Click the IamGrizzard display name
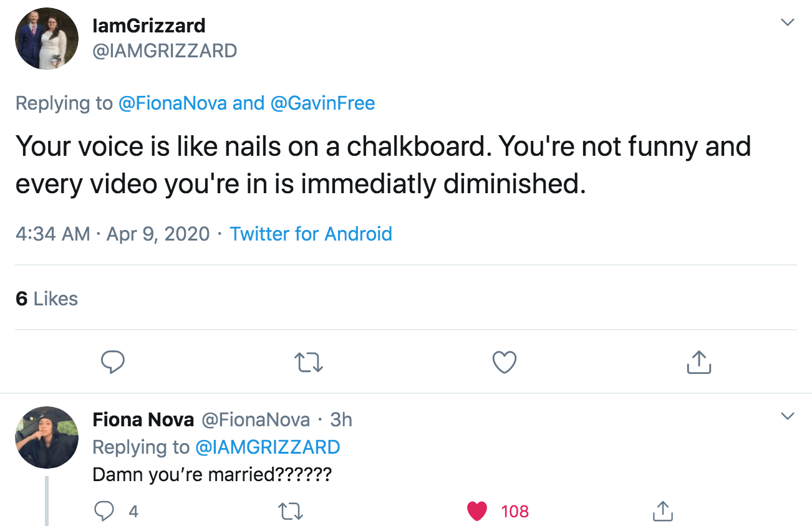 [148, 26]
